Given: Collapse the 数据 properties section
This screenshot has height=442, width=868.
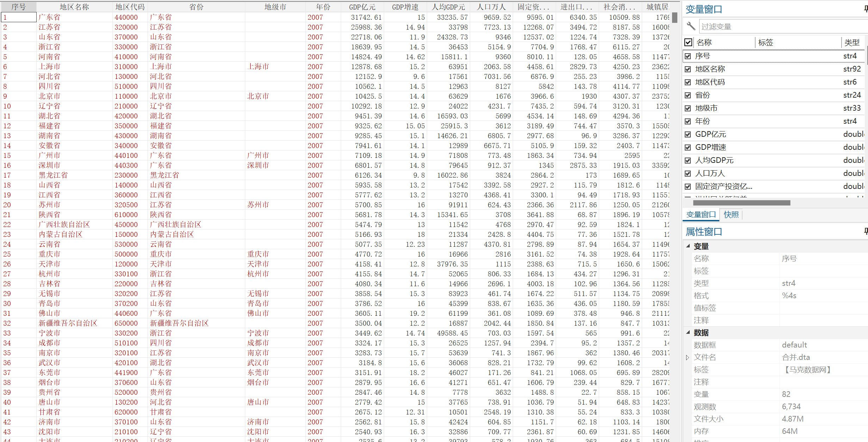Looking at the screenshot, I should point(688,332).
